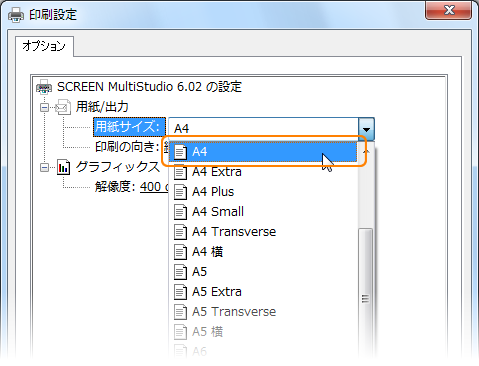Click the page icon beside A4 Transverse
This screenshot has width=479, height=366.
pos(180,232)
